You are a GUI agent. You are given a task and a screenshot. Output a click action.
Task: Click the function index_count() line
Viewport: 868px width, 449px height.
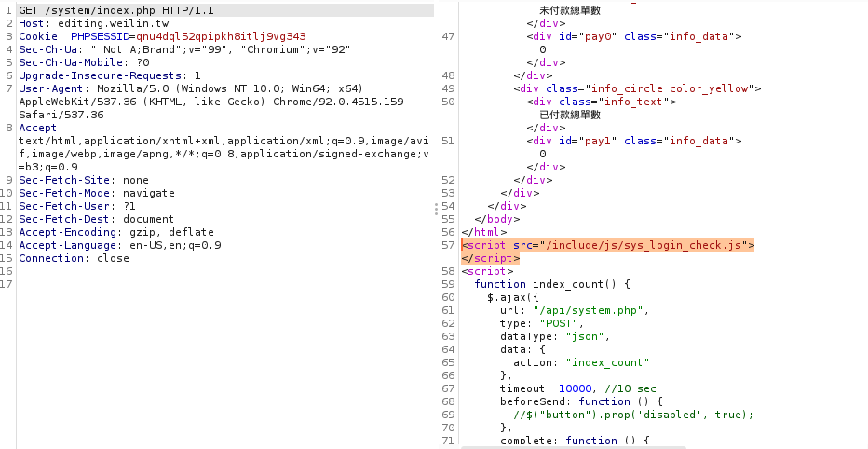552,284
